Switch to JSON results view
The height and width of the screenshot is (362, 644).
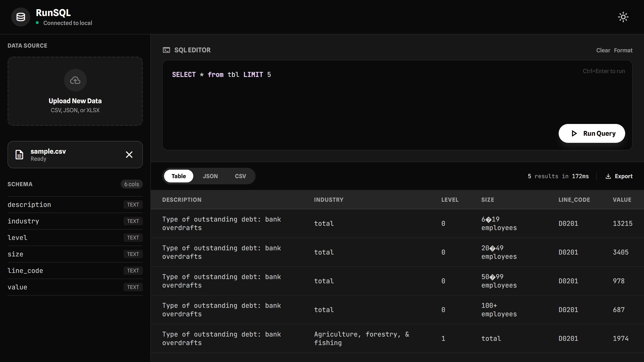tap(210, 176)
